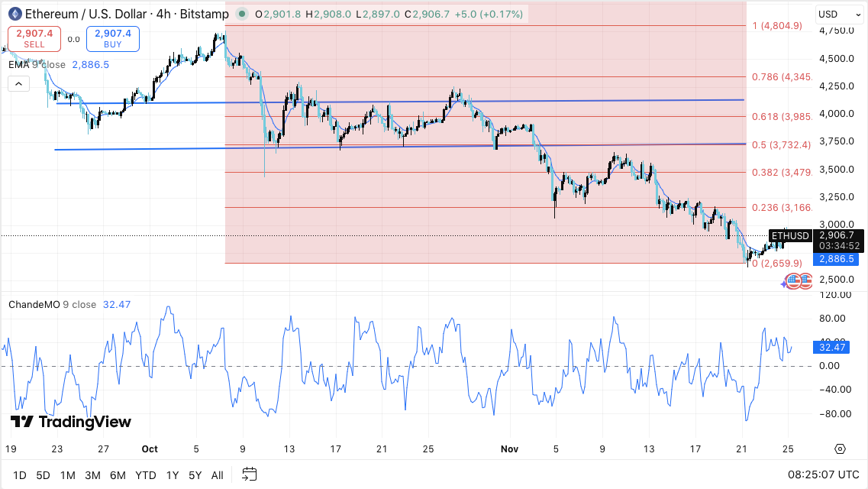Screen dimensions: 868x489
Task: Click the go-to-date calendar icon
Action: click(249, 474)
